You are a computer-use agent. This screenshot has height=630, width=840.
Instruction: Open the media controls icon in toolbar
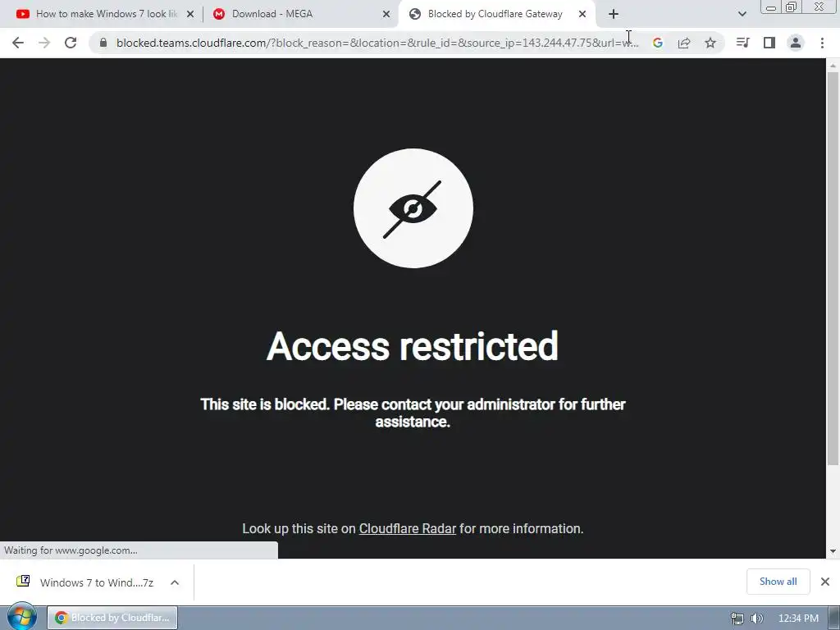(742, 43)
